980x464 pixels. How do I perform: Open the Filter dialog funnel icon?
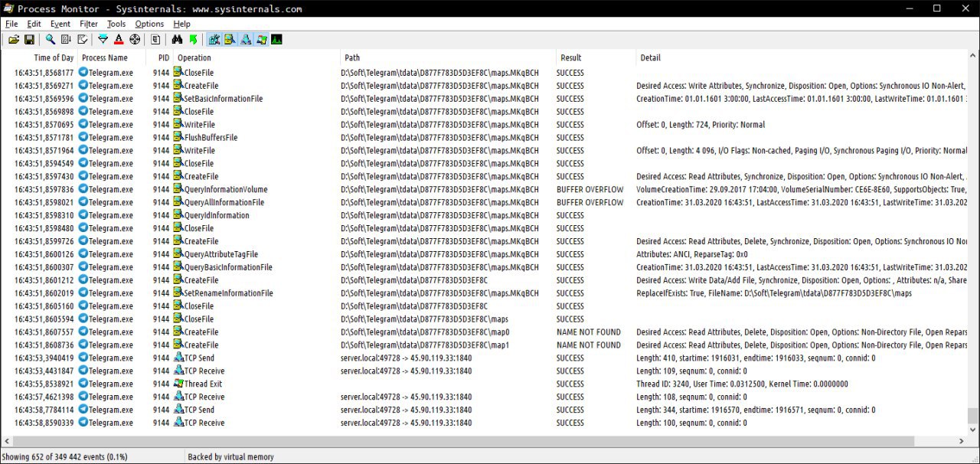point(103,39)
